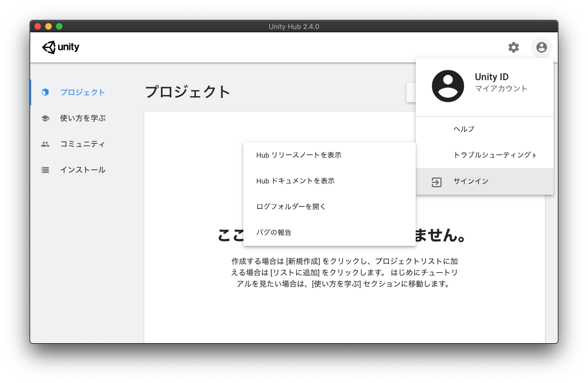
Task: Select Hub ドキュメントを表示 menu entry
Action: point(296,181)
